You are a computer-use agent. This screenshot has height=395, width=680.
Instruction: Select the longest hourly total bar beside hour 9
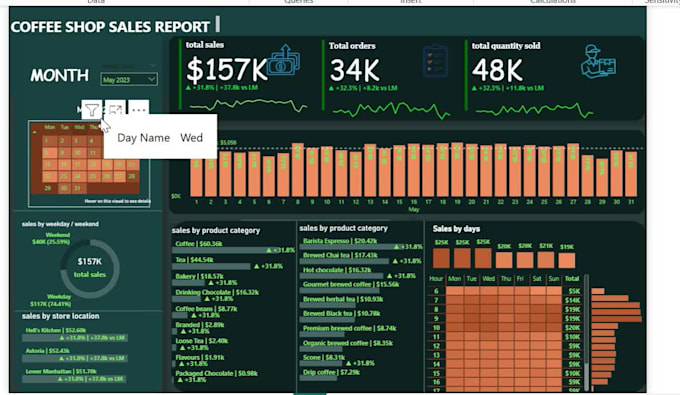[x=616, y=319]
